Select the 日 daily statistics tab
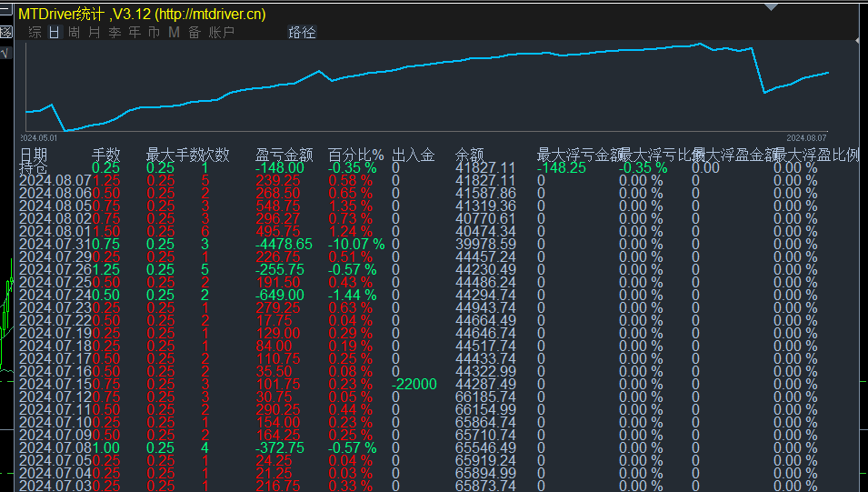 pos(54,33)
